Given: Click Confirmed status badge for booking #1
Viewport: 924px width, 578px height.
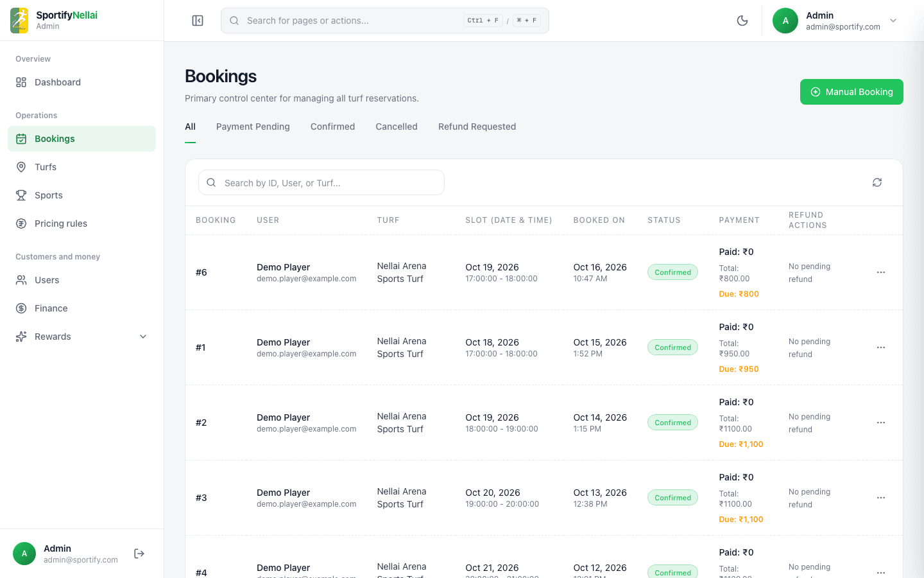Looking at the screenshot, I should click(672, 347).
